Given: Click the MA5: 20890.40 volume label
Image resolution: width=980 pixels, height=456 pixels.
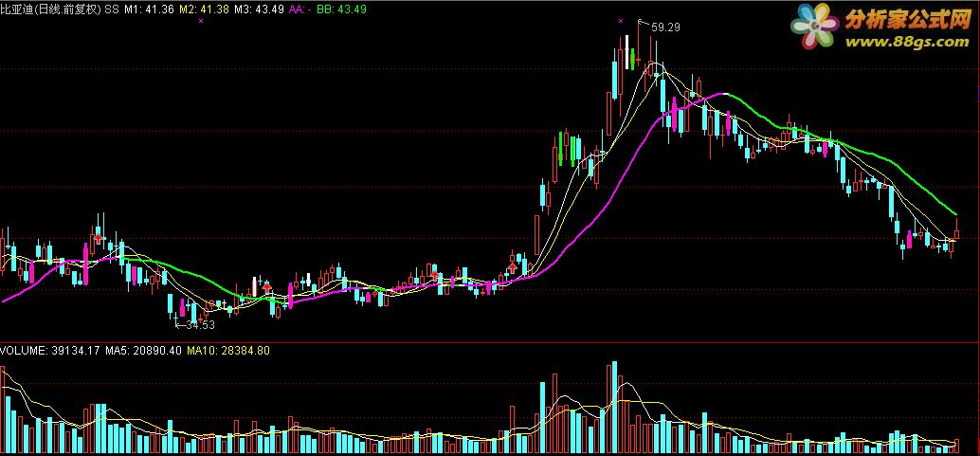Looking at the screenshot, I should coord(143,351).
